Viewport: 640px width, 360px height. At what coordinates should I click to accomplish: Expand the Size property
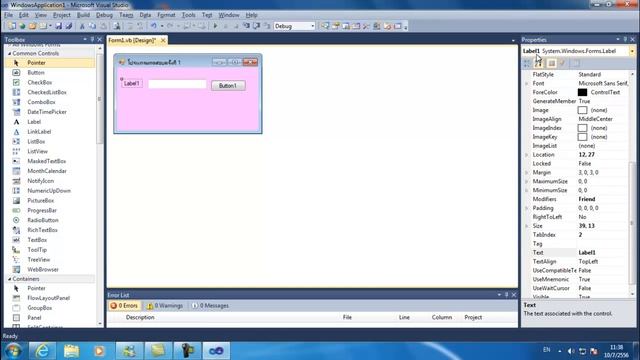point(527,226)
